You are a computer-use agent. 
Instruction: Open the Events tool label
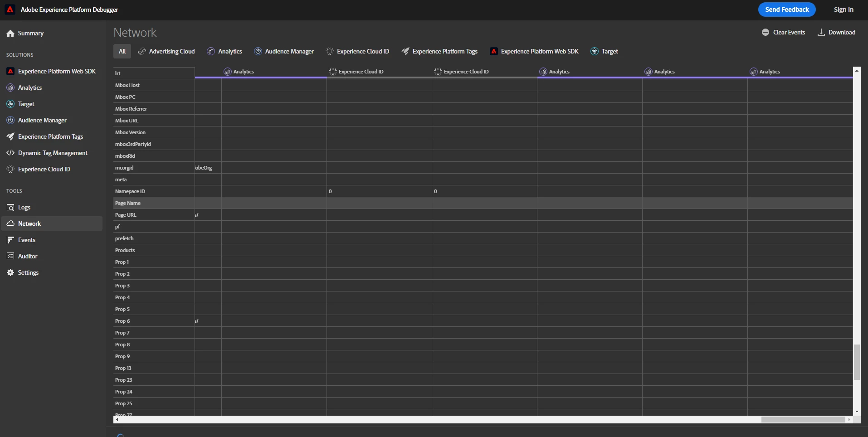tap(27, 240)
